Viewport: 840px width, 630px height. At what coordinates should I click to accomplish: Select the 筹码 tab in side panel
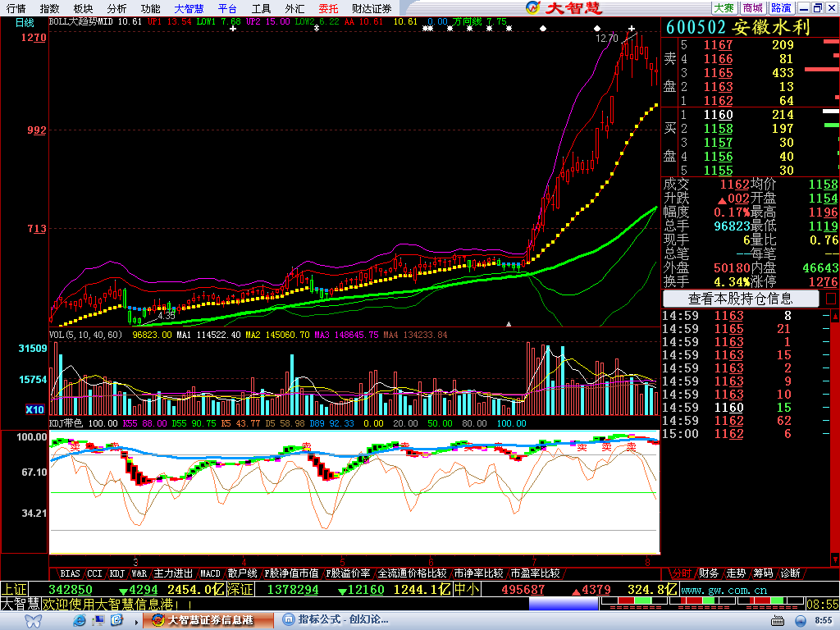click(764, 573)
